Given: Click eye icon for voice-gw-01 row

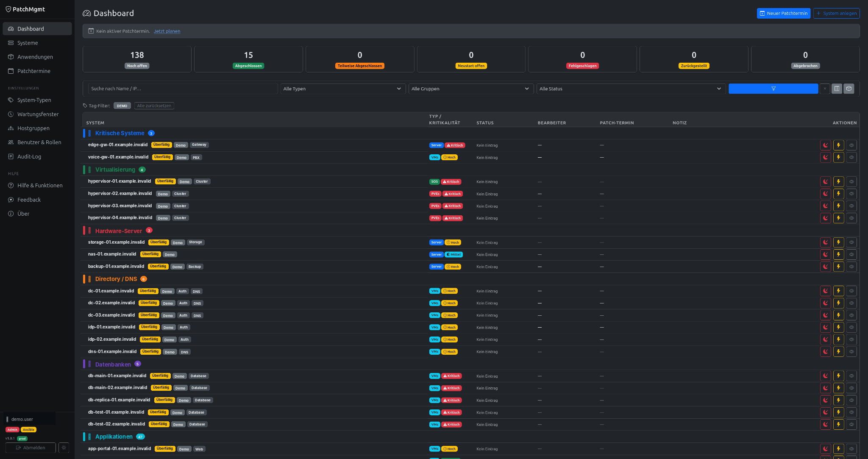Looking at the screenshot, I should [851, 157].
